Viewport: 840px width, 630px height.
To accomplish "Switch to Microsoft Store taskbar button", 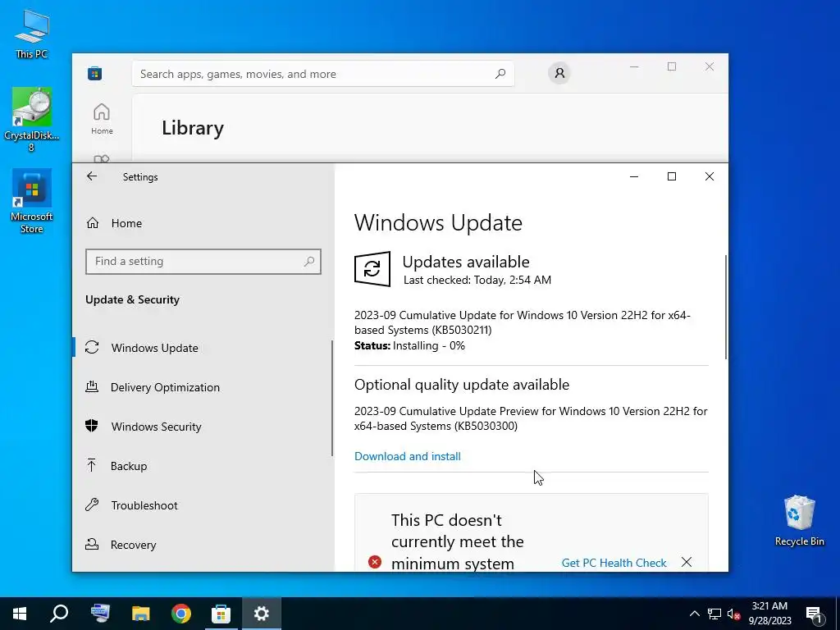I will point(221,614).
